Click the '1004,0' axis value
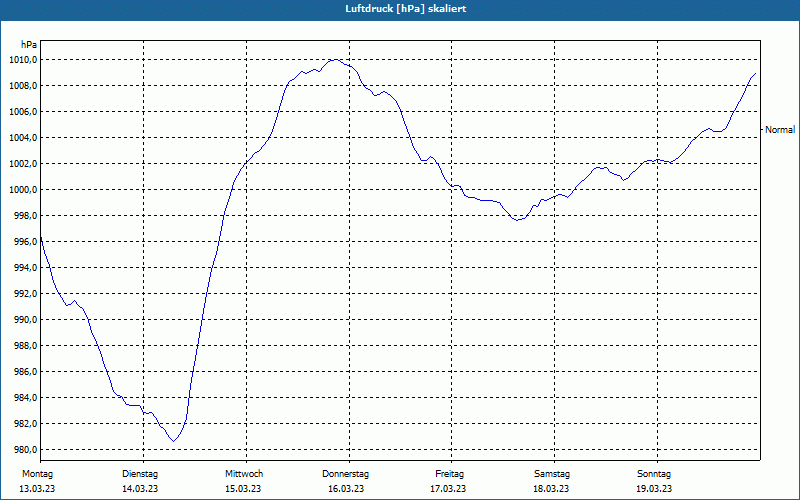The height and width of the screenshot is (500, 800). click(x=23, y=138)
